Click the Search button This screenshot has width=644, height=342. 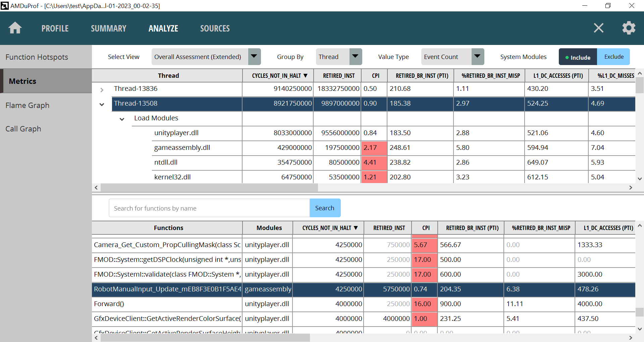pos(325,208)
